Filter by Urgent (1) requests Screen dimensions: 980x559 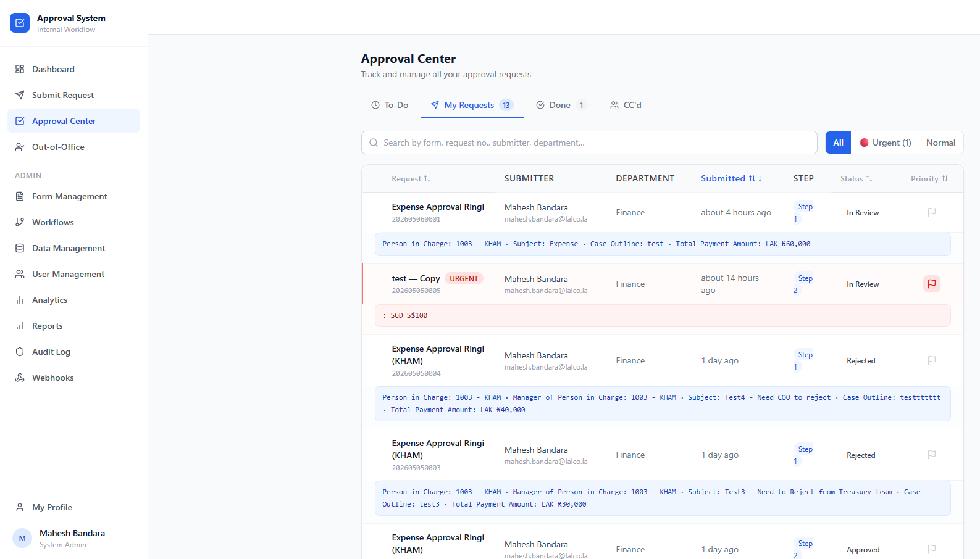886,143
